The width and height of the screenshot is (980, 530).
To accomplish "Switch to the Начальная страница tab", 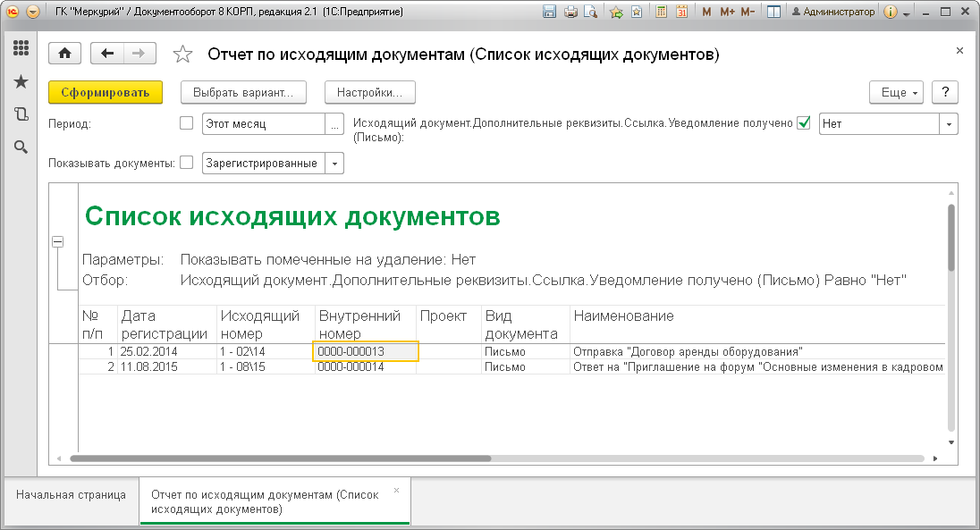I will coord(72,494).
